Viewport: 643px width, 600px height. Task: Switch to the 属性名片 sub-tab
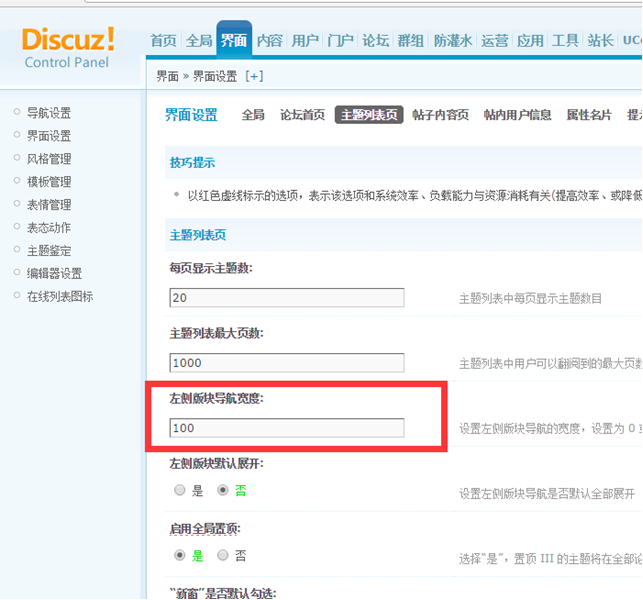pos(589,115)
